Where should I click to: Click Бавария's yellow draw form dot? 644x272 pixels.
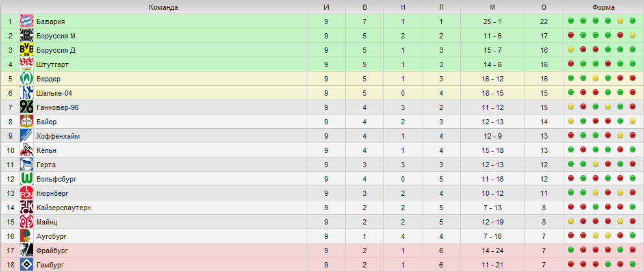pos(620,21)
